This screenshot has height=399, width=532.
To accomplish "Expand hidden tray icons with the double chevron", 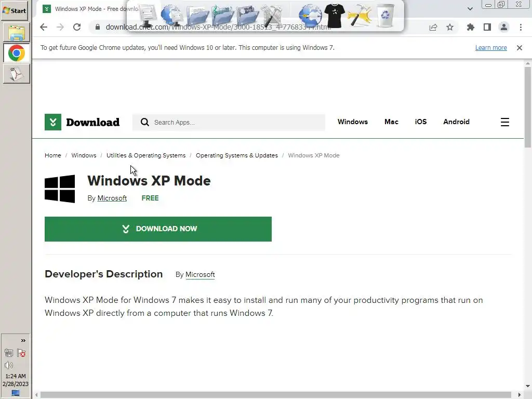I will click(23, 341).
